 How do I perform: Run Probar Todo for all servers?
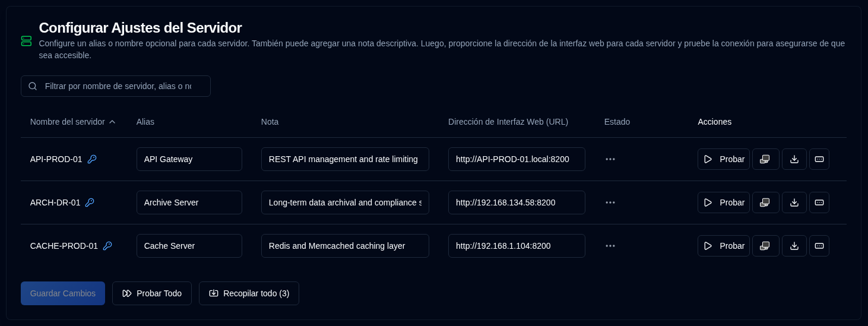152,293
